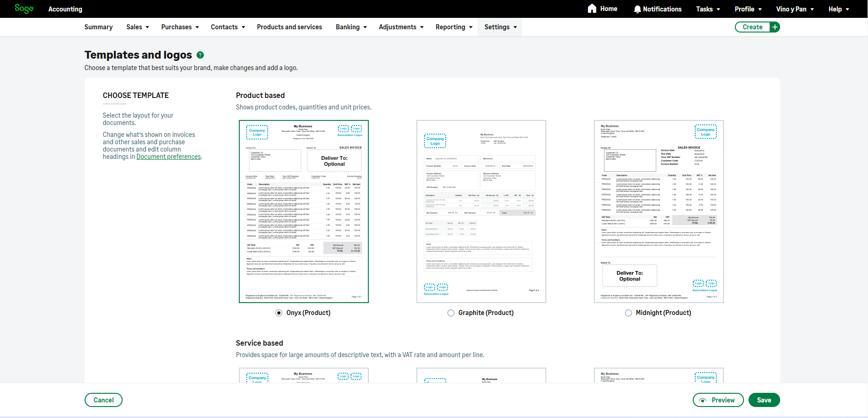Select the Onyx (Product) template
The height and width of the screenshot is (418, 868).
point(279,313)
